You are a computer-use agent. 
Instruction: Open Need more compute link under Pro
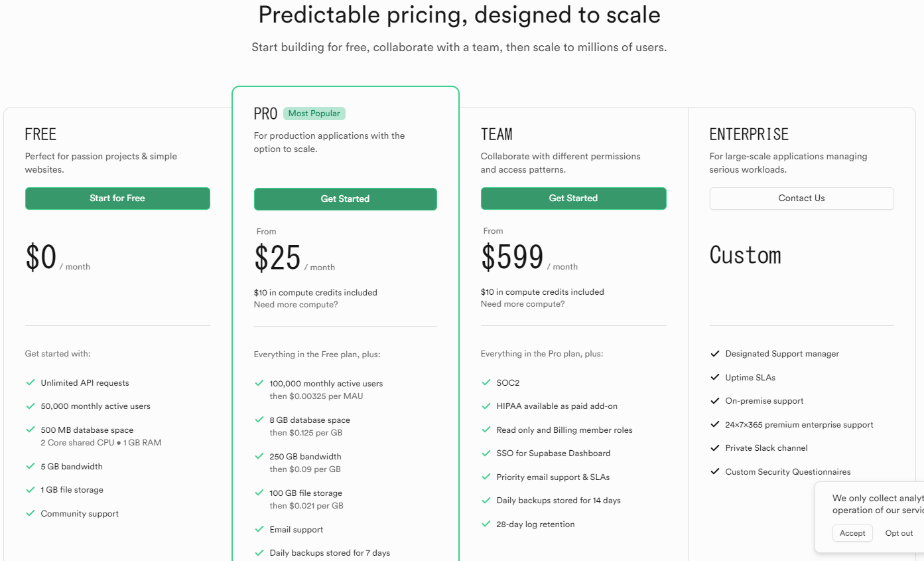296,305
